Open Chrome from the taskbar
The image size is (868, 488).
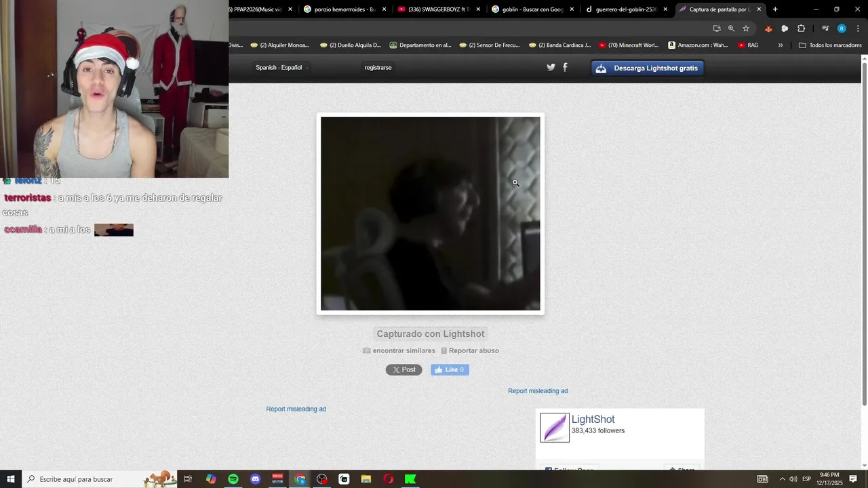tap(300, 479)
